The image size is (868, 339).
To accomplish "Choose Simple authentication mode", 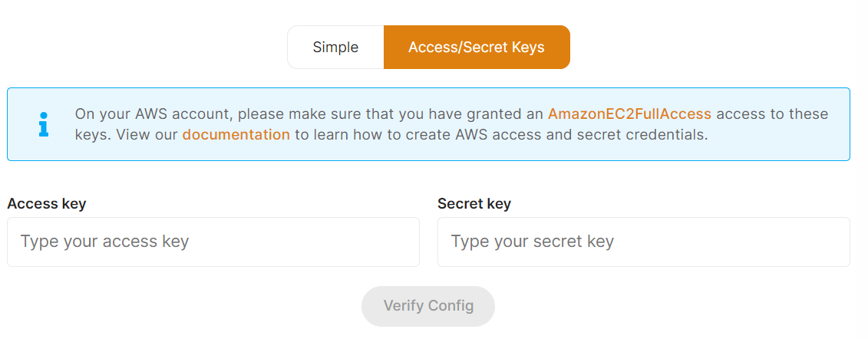I will pyautogui.click(x=335, y=48).
